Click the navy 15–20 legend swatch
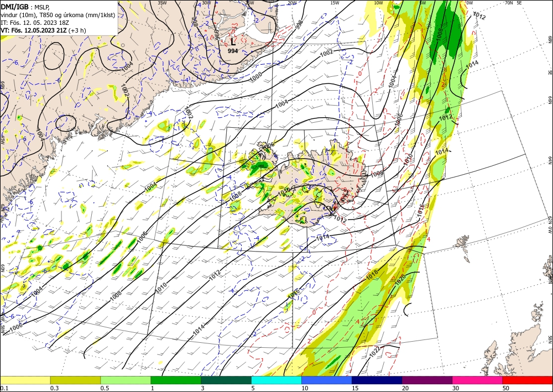Image resolution: width=553 pixels, height=392 pixels. point(377,380)
